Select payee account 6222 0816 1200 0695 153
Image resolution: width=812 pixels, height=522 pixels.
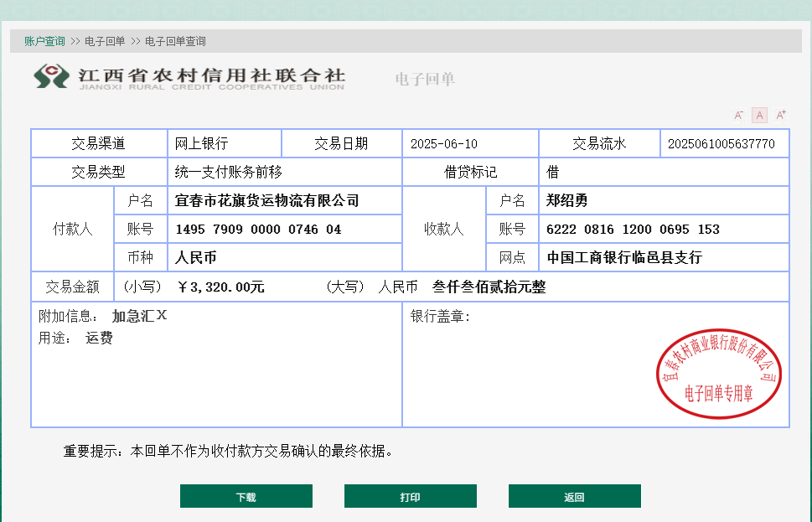pyautogui.click(x=633, y=230)
